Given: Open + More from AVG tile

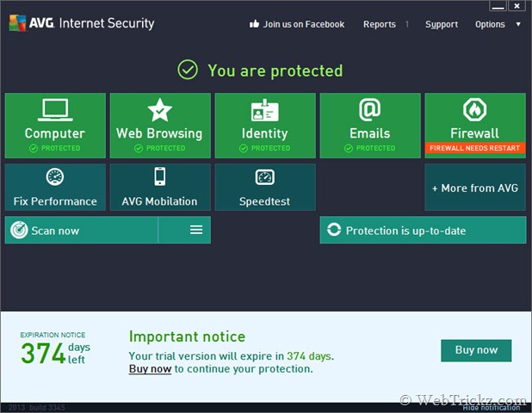Looking at the screenshot, I should coord(475,188).
